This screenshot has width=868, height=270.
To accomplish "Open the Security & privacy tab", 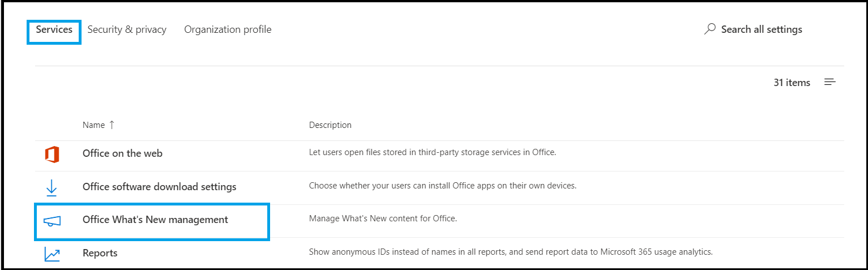I will pos(127,29).
